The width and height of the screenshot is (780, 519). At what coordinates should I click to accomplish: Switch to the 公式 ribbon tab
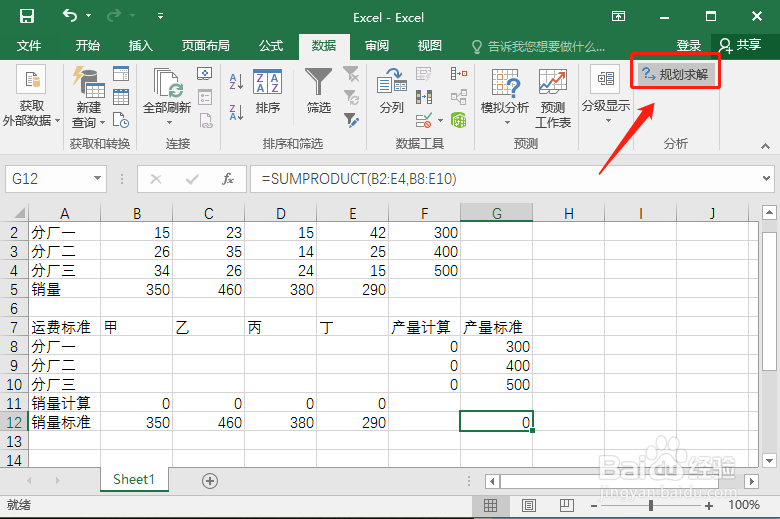[271, 46]
